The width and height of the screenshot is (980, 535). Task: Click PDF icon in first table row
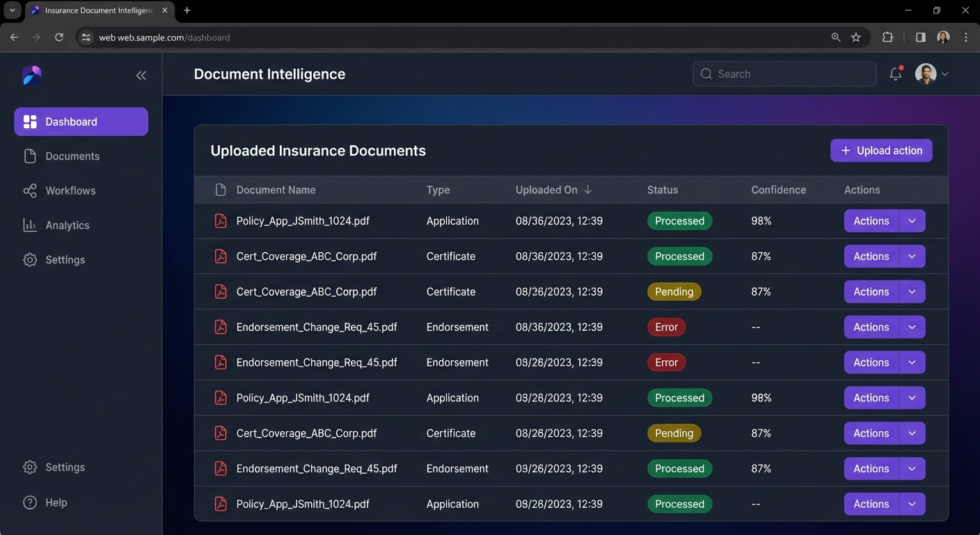click(221, 221)
